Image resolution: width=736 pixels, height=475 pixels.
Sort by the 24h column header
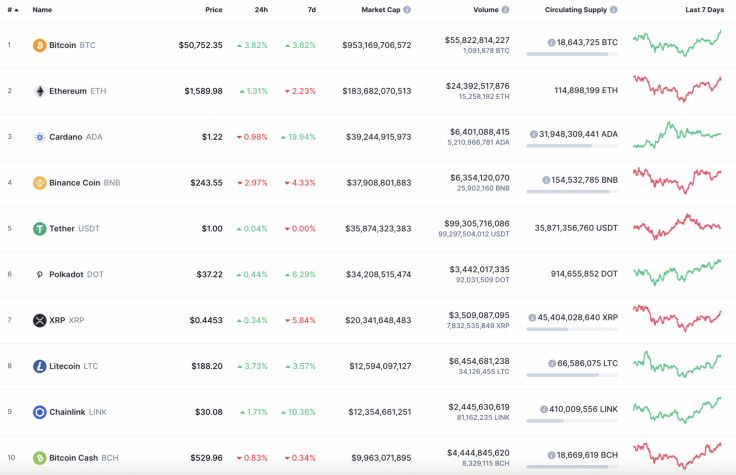261,9
